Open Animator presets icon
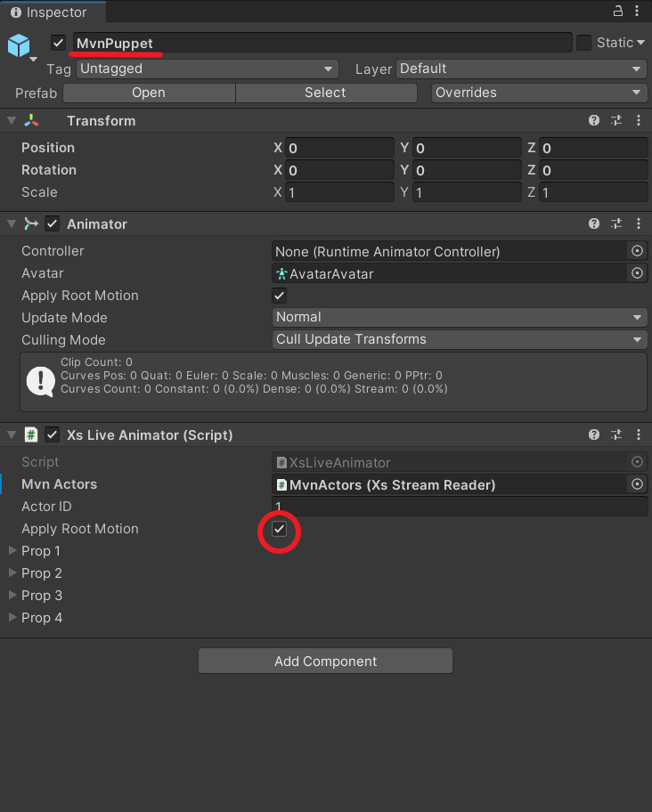This screenshot has height=812, width=652. coord(616,223)
